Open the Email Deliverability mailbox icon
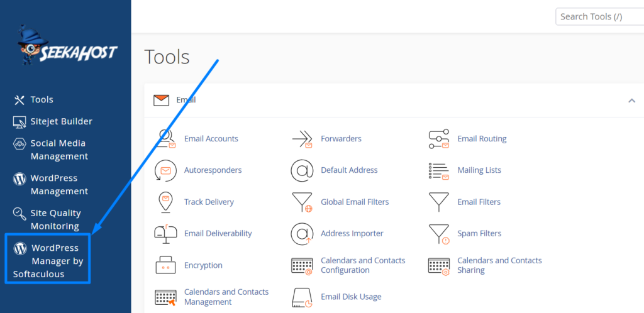The height and width of the screenshot is (313, 644). click(x=165, y=233)
